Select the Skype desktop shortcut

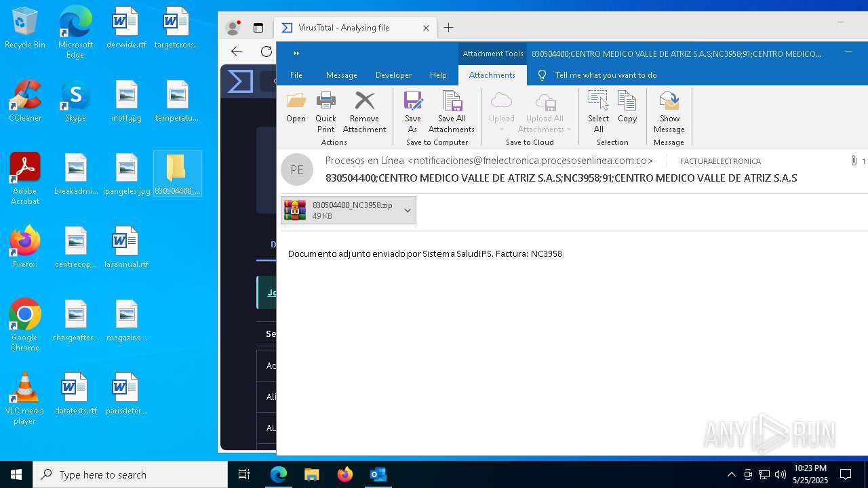[x=75, y=101]
